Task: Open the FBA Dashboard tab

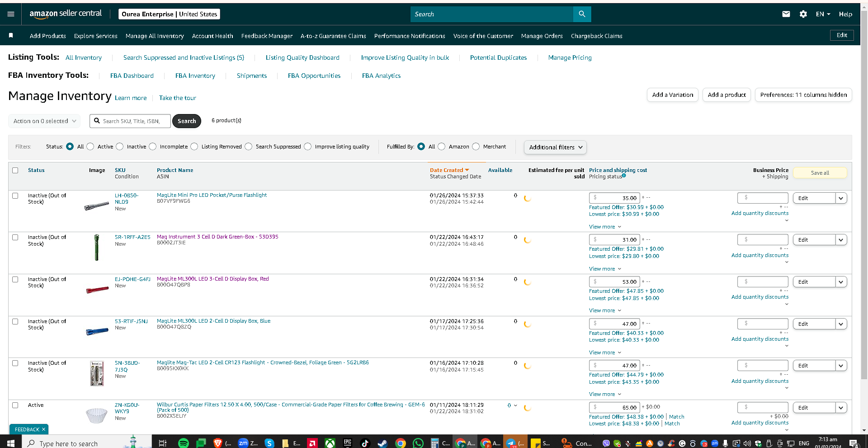Action: click(x=132, y=76)
